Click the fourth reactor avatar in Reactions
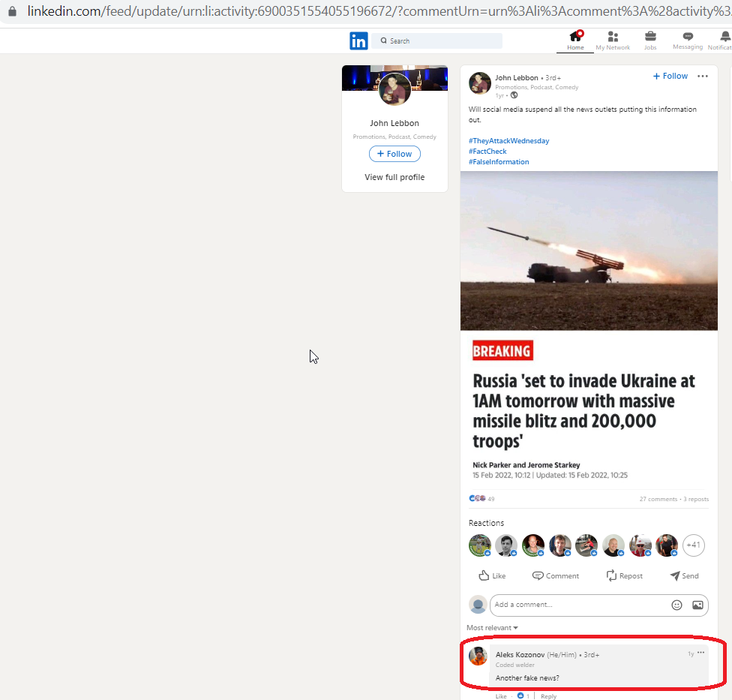The width and height of the screenshot is (732, 700). (560, 545)
